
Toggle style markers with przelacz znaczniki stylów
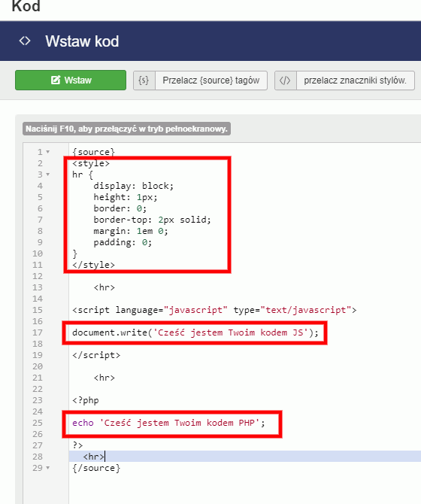click(x=355, y=80)
